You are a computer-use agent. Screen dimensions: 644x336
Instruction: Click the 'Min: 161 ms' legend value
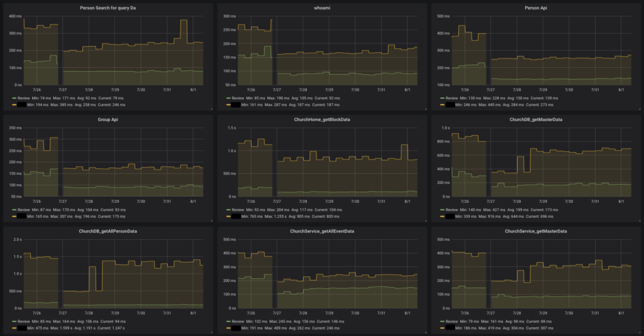[252, 105]
